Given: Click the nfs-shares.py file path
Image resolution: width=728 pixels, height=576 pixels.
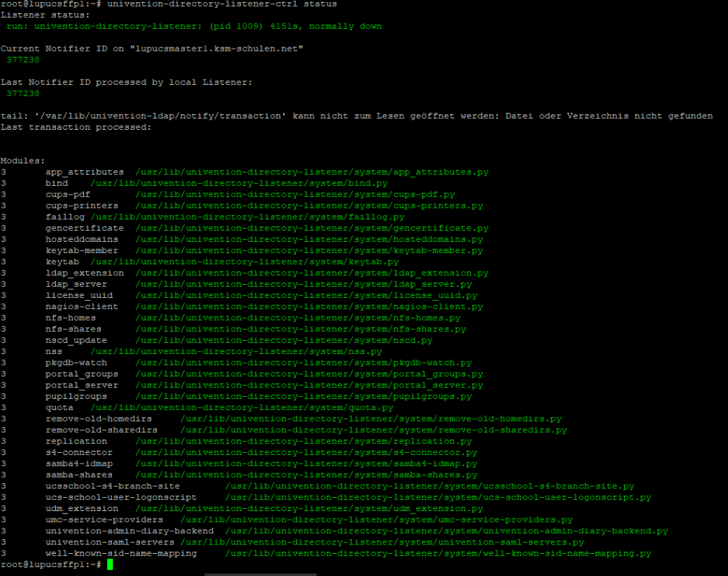Looking at the screenshot, I should (x=300, y=329).
